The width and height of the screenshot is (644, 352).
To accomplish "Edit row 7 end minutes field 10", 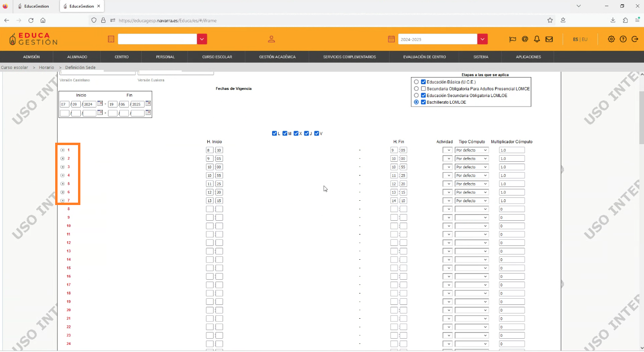I will [403, 201].
